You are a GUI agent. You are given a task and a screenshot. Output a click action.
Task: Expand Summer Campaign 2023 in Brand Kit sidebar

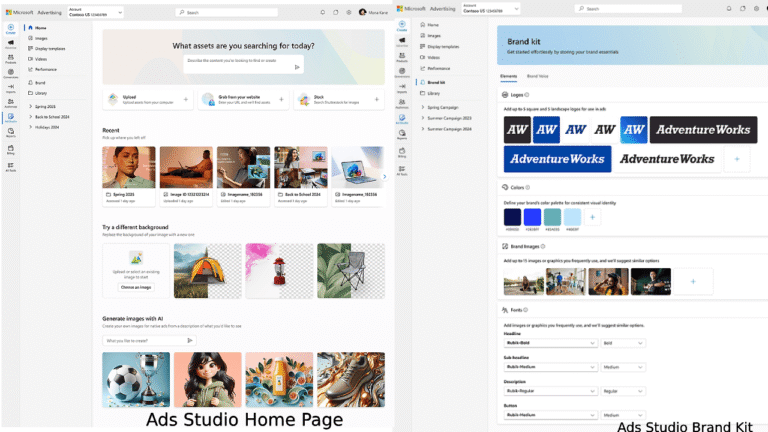click(x=423, y=118)
